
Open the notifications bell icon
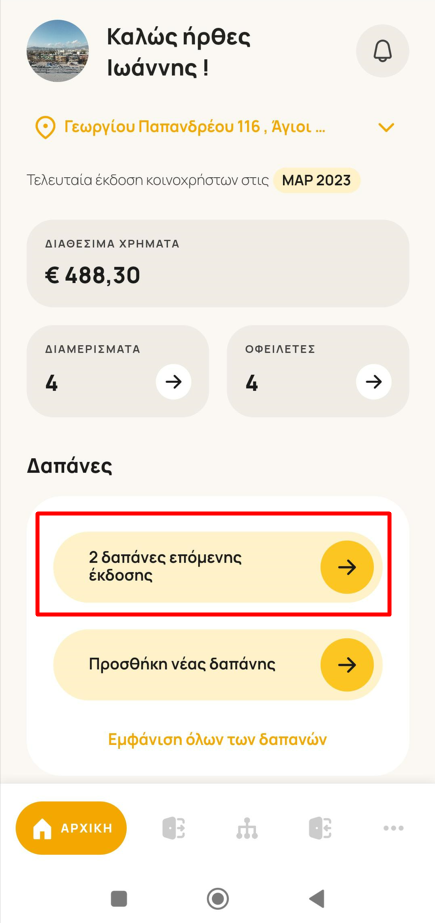coord(383,51)
